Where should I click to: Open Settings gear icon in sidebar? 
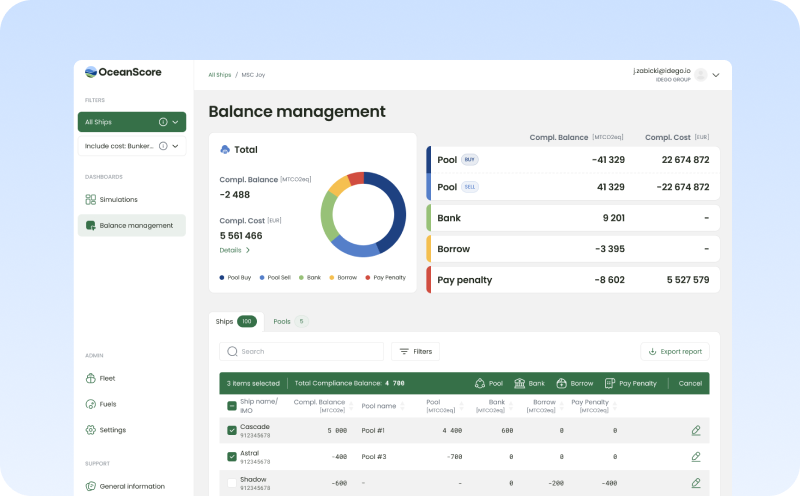[90, 430]
